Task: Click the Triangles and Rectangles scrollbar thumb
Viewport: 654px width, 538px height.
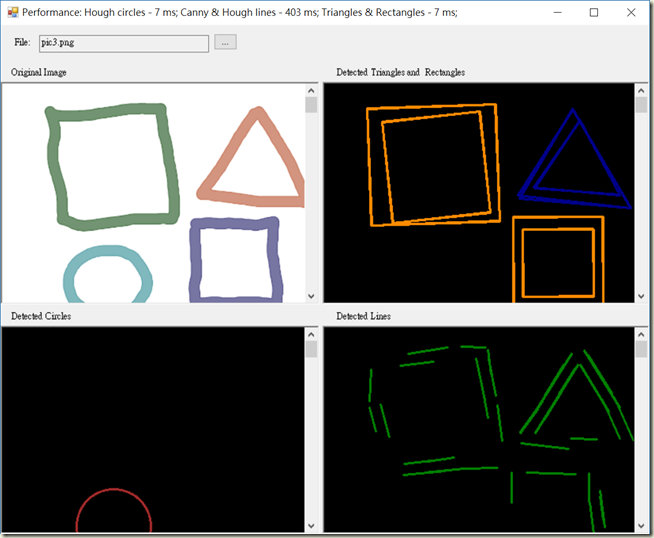Action: (x=641, y=105)
